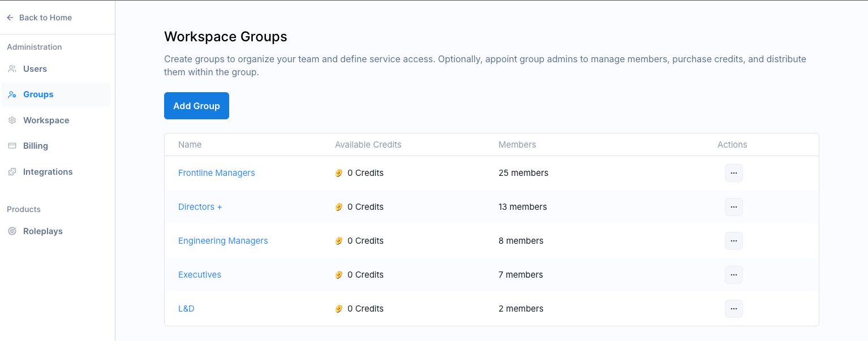Click 0 Credits in Directors + row

366,207
